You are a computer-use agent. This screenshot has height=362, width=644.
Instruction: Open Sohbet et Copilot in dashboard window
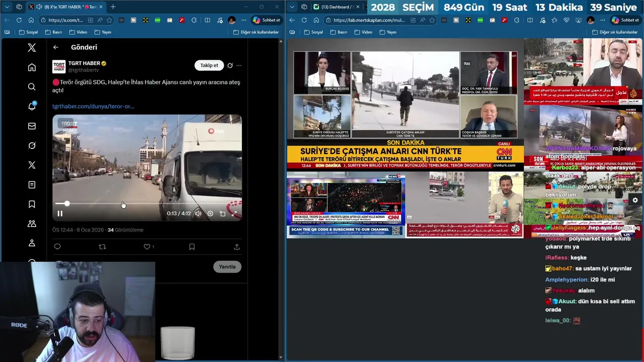point(625,20)
